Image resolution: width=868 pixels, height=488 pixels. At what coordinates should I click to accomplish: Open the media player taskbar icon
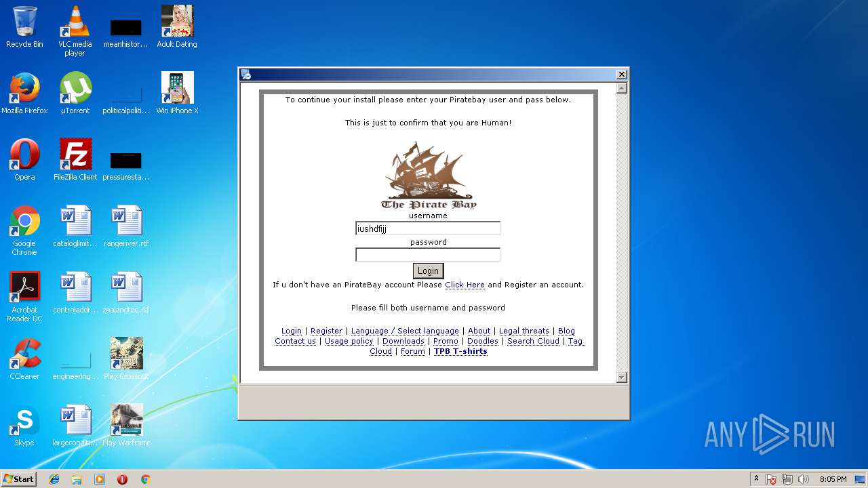click(100, 479)
